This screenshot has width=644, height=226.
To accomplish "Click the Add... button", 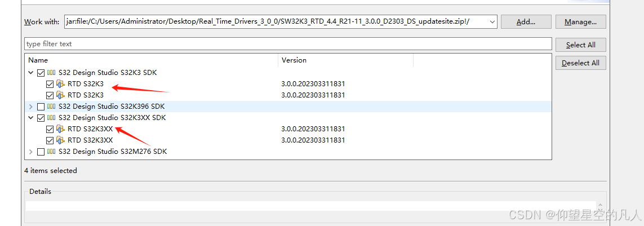I will click(526, 22).
